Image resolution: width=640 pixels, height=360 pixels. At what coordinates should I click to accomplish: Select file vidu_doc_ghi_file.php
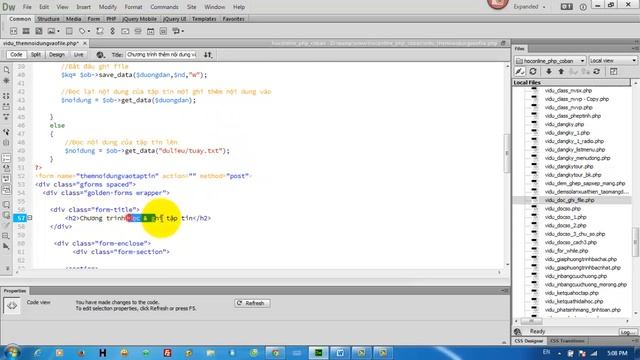[569, 200]
